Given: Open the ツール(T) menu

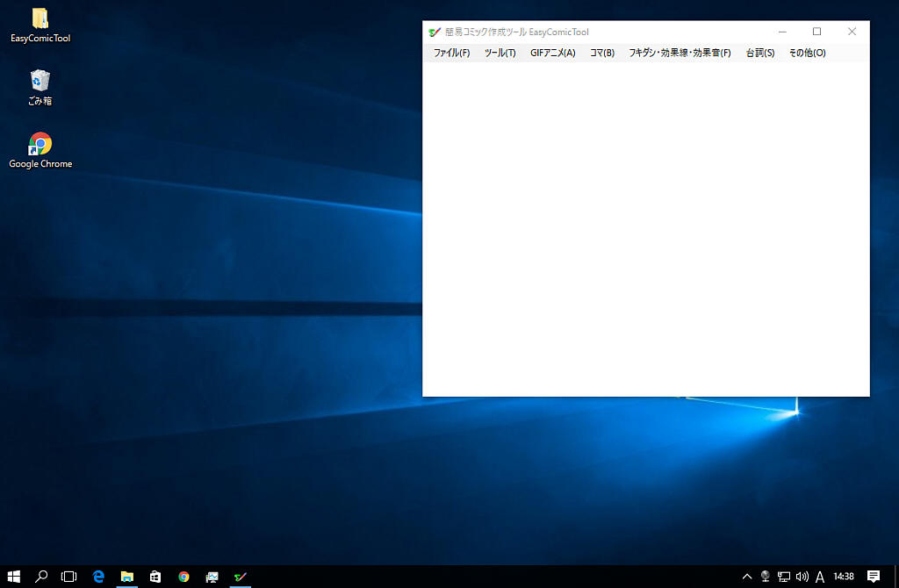Looking at the screenshot, I should click(500, 53).
